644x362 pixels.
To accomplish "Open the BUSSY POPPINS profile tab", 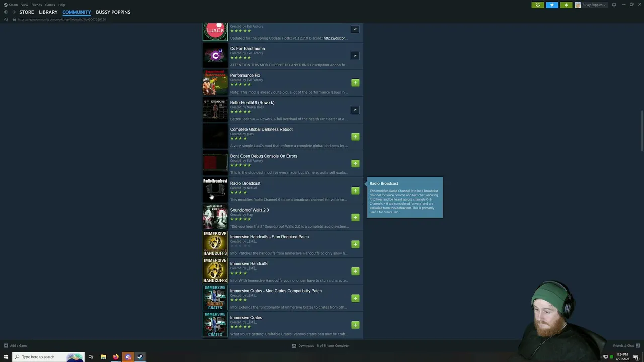I will pyautogui.click(x=113, y=12).
